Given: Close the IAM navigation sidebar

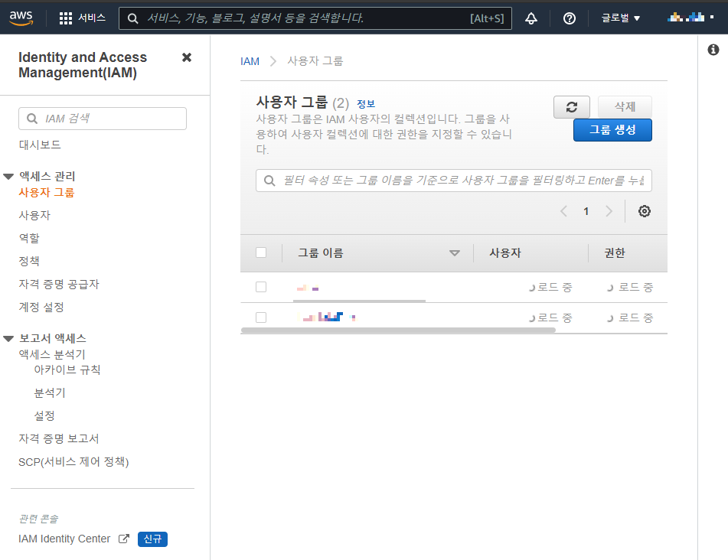Looking at the screenshot, I should (187, 57).
